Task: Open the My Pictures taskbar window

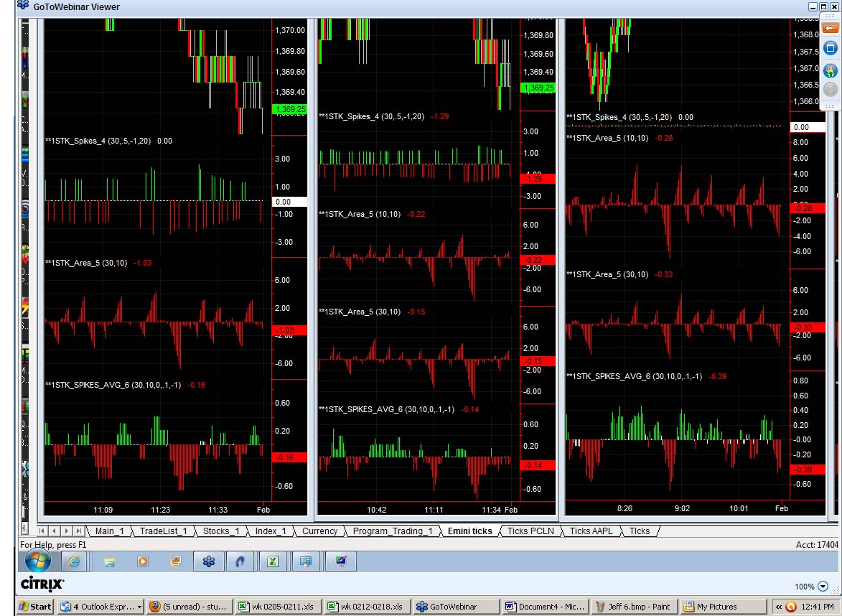Action: click(x=724, y=607)
